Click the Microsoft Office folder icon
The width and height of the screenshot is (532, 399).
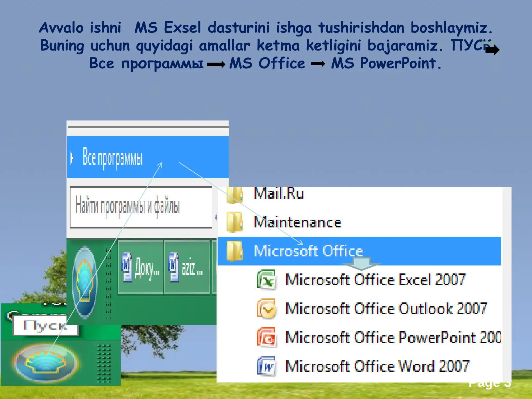coord(234,251)
